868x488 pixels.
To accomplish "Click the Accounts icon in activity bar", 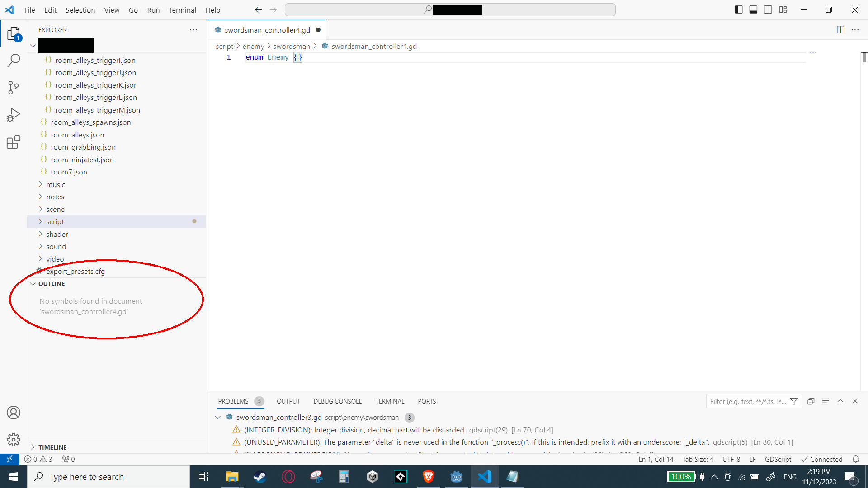I will click(x=14, y=413).
